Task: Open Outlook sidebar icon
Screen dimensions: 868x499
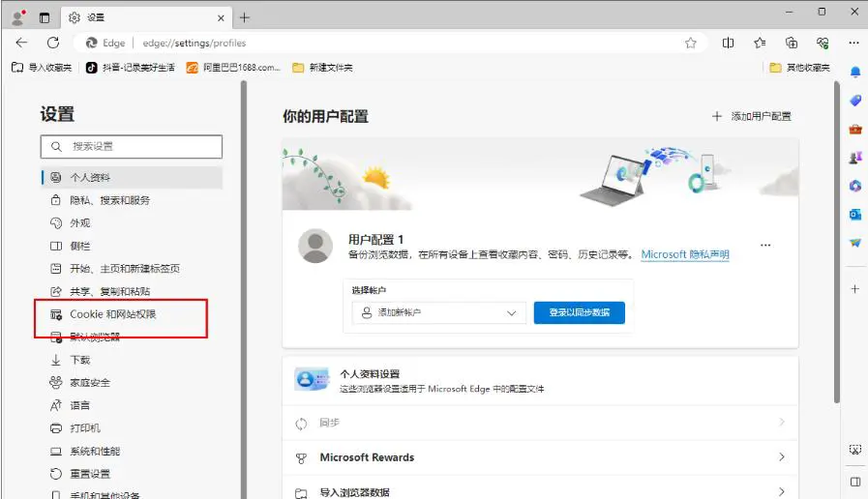Action: pyautogui.click(x=855, y=214)
